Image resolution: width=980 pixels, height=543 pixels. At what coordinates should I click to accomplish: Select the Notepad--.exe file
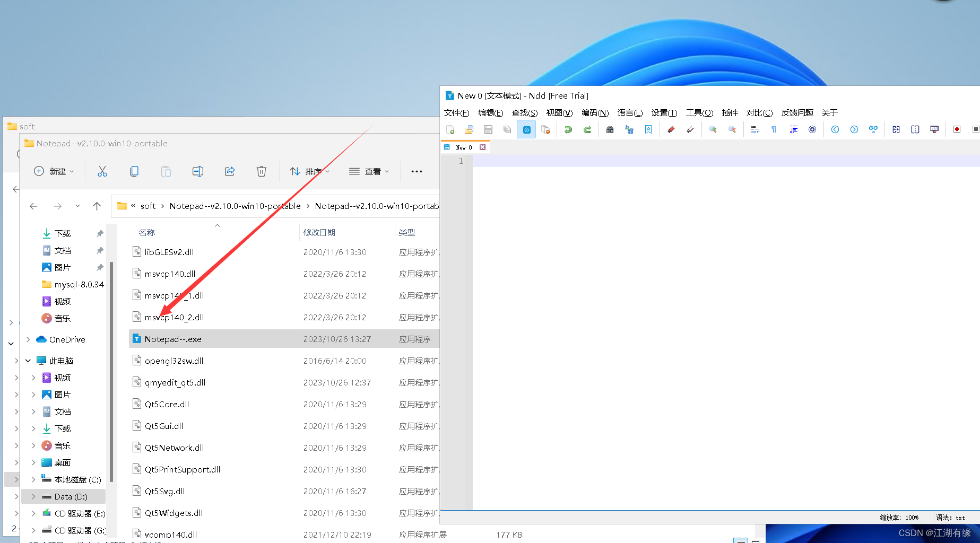tap(284, 339)
